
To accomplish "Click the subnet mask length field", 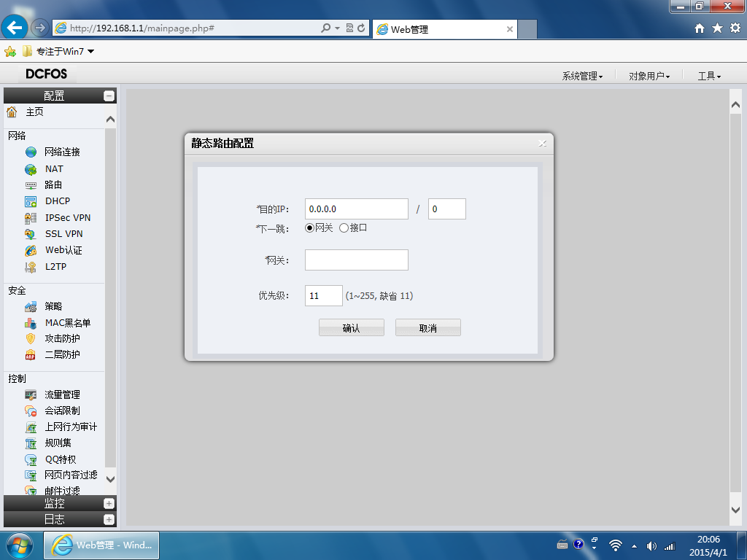I will click(x=447, y=209).
